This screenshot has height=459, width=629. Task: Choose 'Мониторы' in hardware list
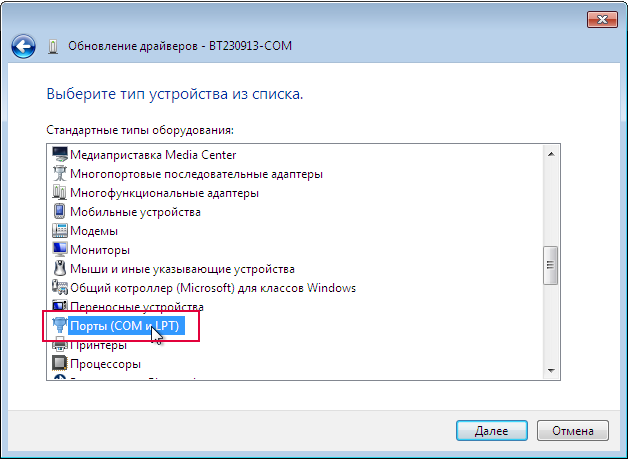[x=100, y=250]
